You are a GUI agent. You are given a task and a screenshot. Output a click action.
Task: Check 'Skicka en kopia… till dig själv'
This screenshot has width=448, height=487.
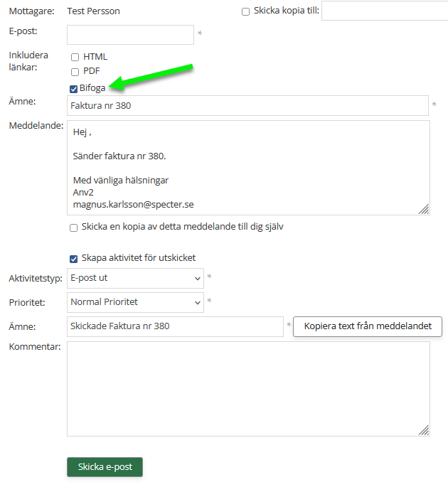click(x=74, y=228)
